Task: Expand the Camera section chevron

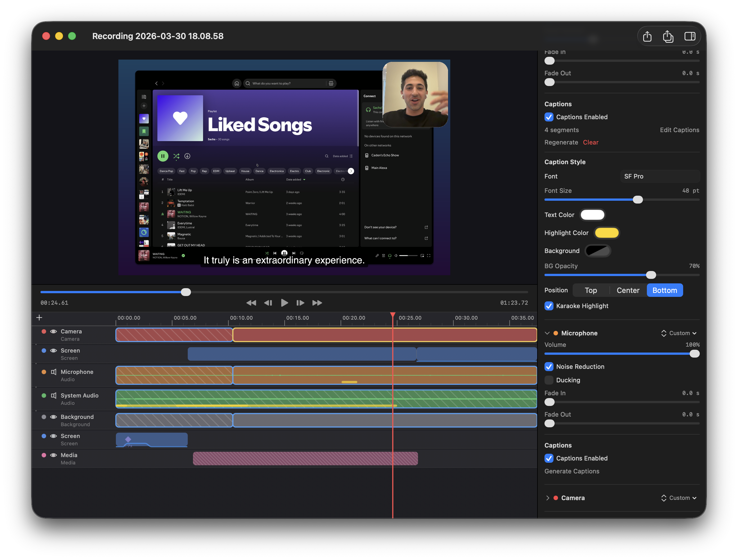Action: (x=547, y=498)
